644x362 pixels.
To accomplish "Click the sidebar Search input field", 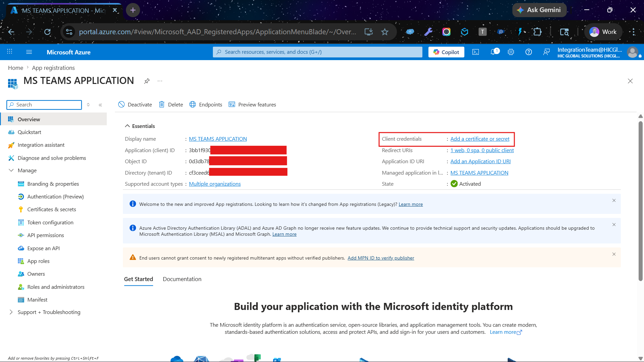I will (44, 105).
